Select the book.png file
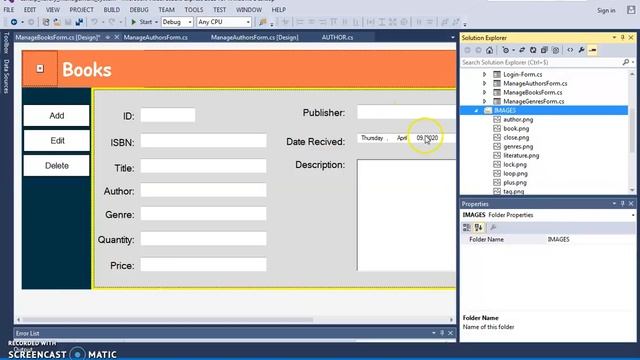This screenshot has width=640, height=360. click(516, 129)
